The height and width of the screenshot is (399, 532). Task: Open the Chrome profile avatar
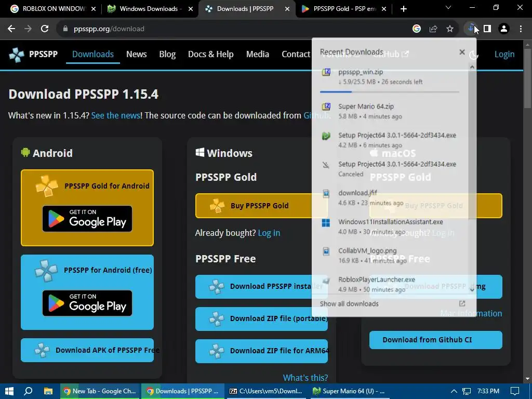[504, 29]
